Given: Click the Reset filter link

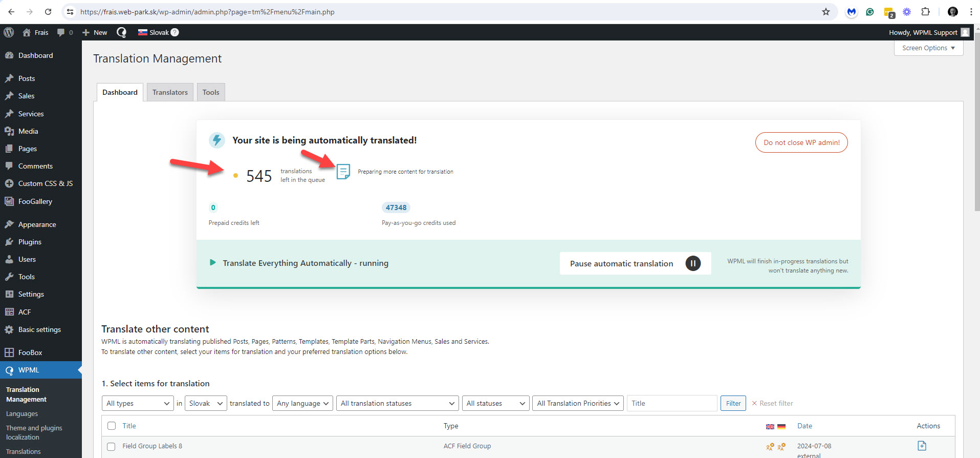Looking at the screenshot, I should coord(772,403).
